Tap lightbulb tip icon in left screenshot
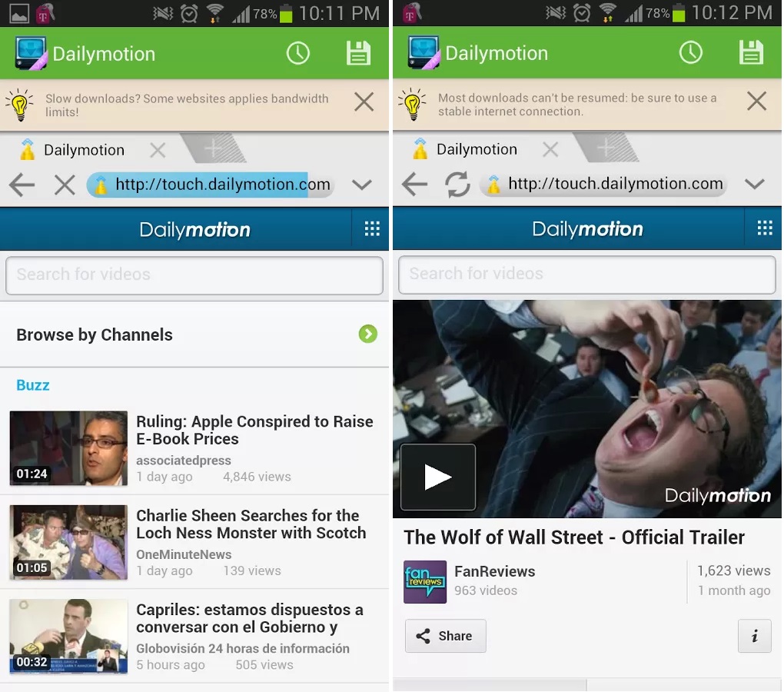784x692 pixels. [x=20, y=105]
